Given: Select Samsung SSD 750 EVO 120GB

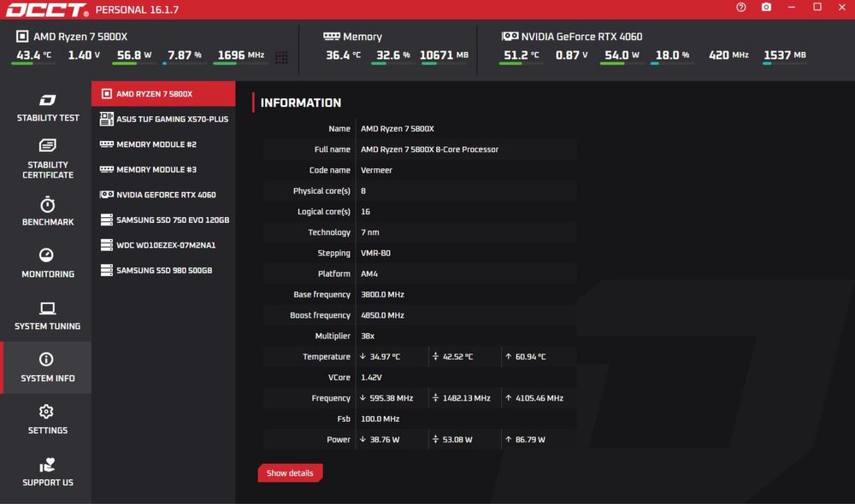Looking at the screenshot, I should click(163, 220).
